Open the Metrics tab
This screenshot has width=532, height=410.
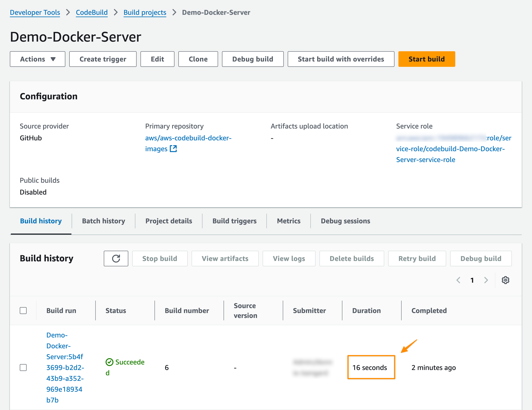(x=288, y=221)
